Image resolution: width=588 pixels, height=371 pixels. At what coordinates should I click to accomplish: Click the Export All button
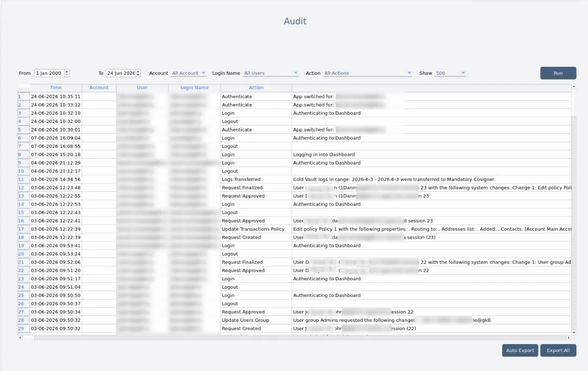tap(558, 350)
